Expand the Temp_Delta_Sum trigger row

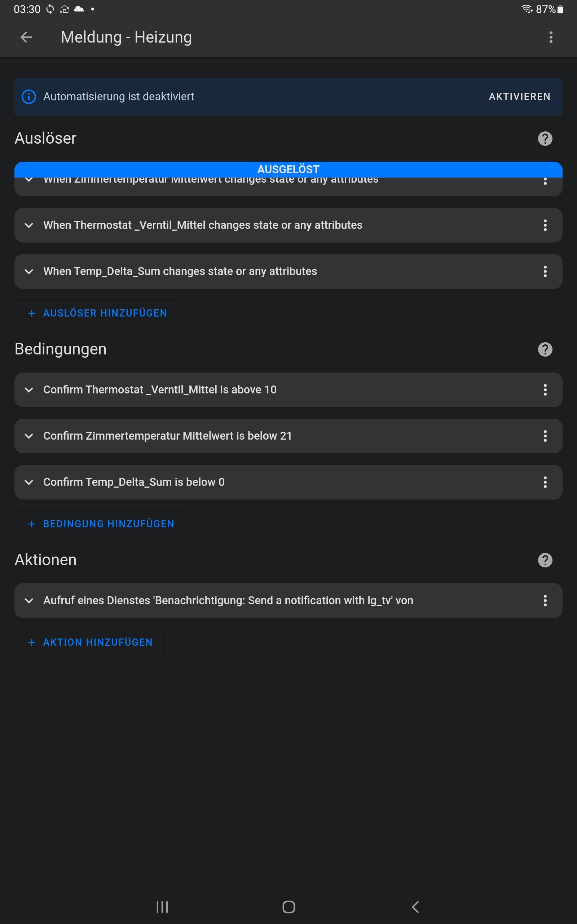pyautogui.click(x=29, y=271)
